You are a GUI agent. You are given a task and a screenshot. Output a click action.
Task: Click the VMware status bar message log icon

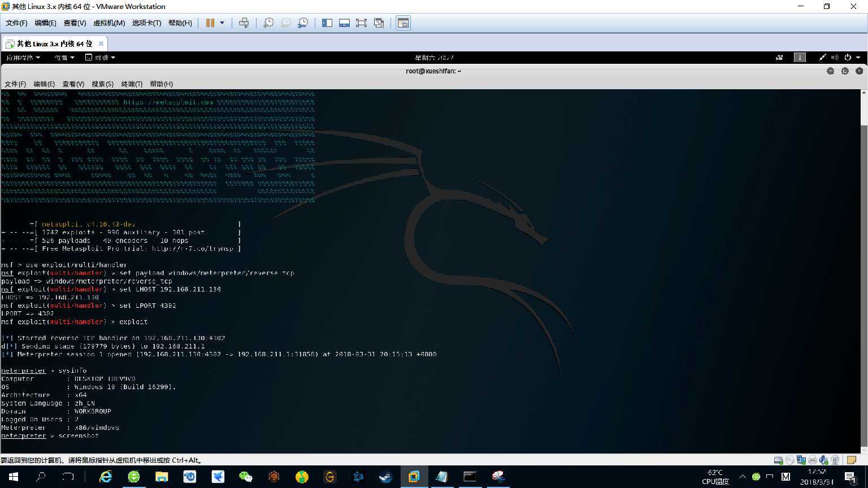(x=852, y=460)
